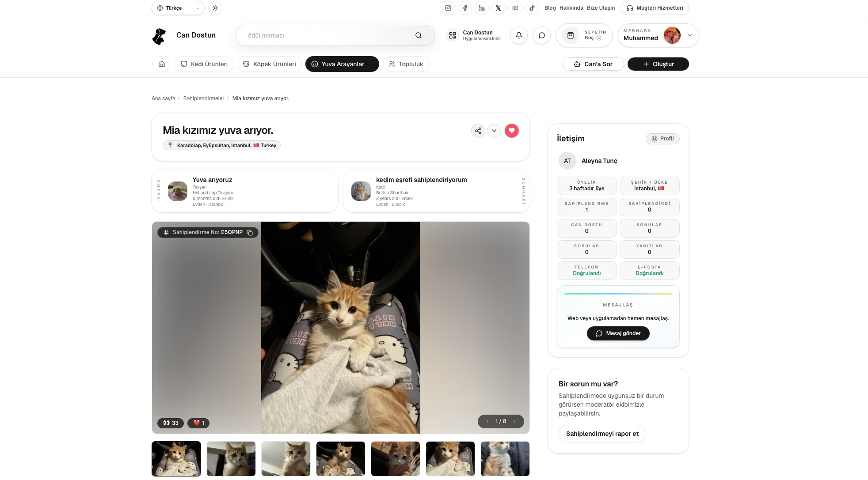Switch to the Topluluk tab
Screen dimensions: 868x480
(x=406, y=64)
